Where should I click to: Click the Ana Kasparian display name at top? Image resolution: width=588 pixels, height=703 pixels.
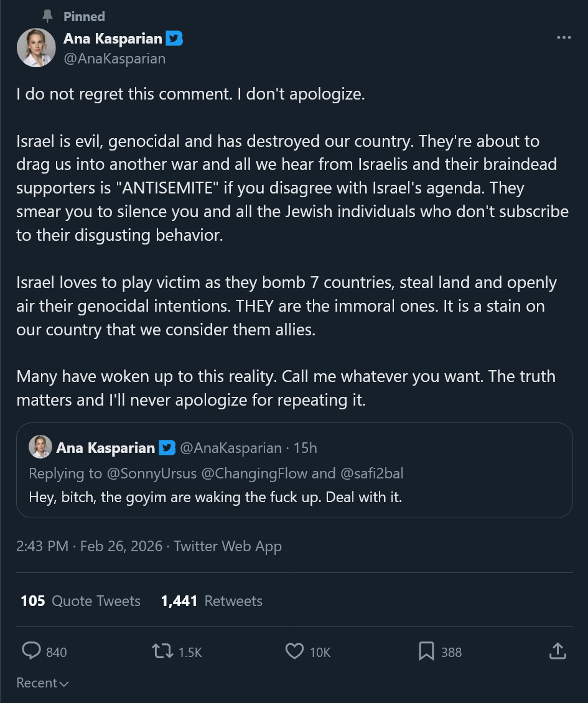[x=112, y=39]
